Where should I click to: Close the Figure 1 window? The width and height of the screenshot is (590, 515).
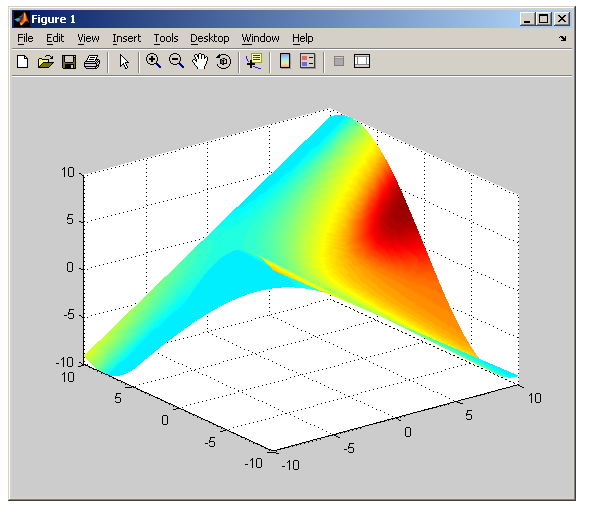pos(562,19)
